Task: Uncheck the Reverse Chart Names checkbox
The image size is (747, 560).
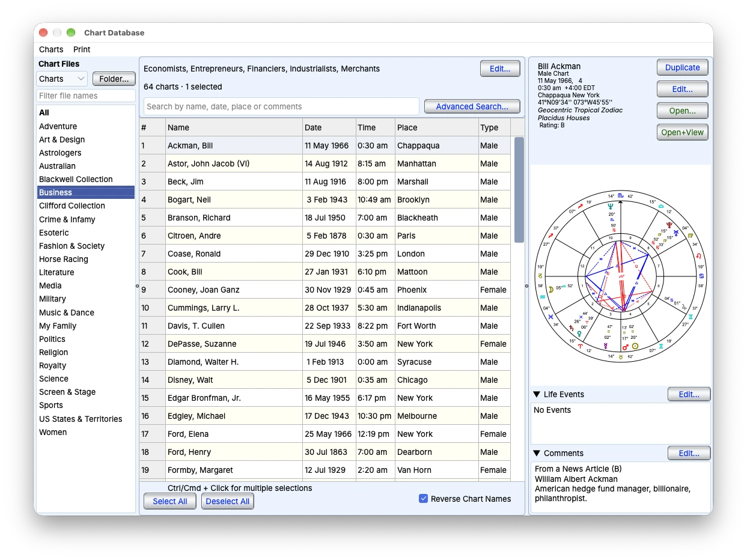Action: (424, 499)
